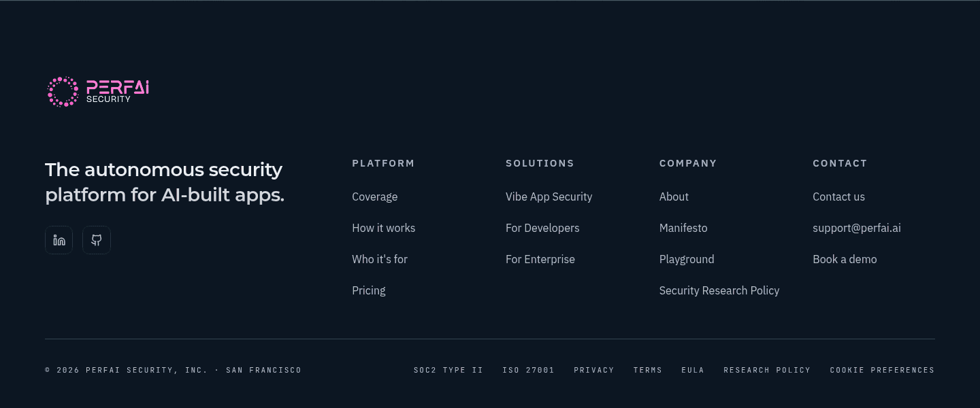Viewport: 980px width, 408px height.
Task: Open SOC2 Type II bottom link
Action: [x=448, y=370]
